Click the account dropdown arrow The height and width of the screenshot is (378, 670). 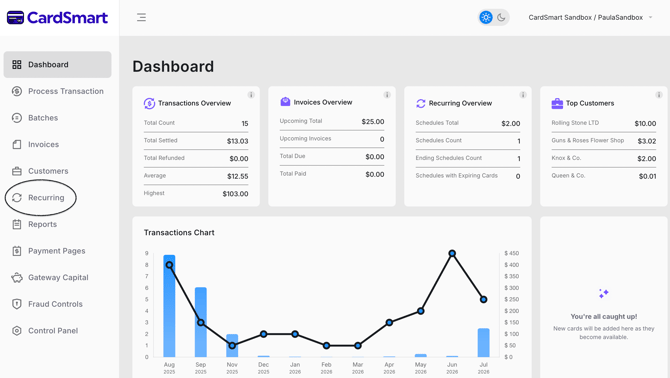tap(650, 18)
